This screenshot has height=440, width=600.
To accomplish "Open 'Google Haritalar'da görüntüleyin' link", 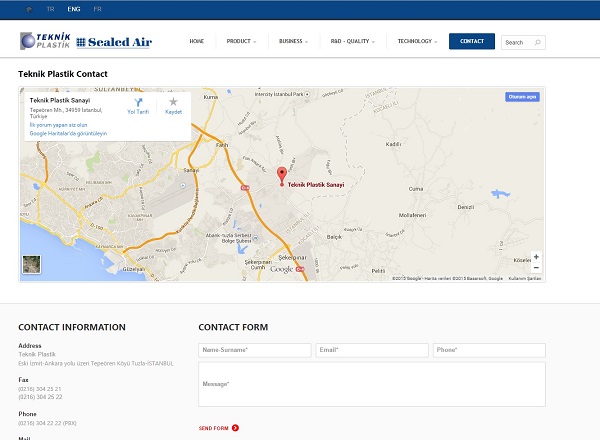I will tap(68, 134).
